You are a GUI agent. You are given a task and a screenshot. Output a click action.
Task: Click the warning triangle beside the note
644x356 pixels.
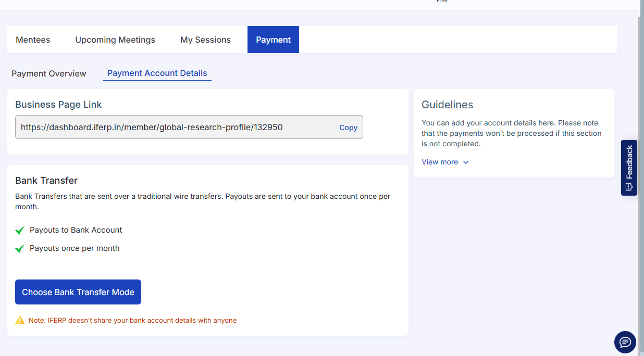20,320
